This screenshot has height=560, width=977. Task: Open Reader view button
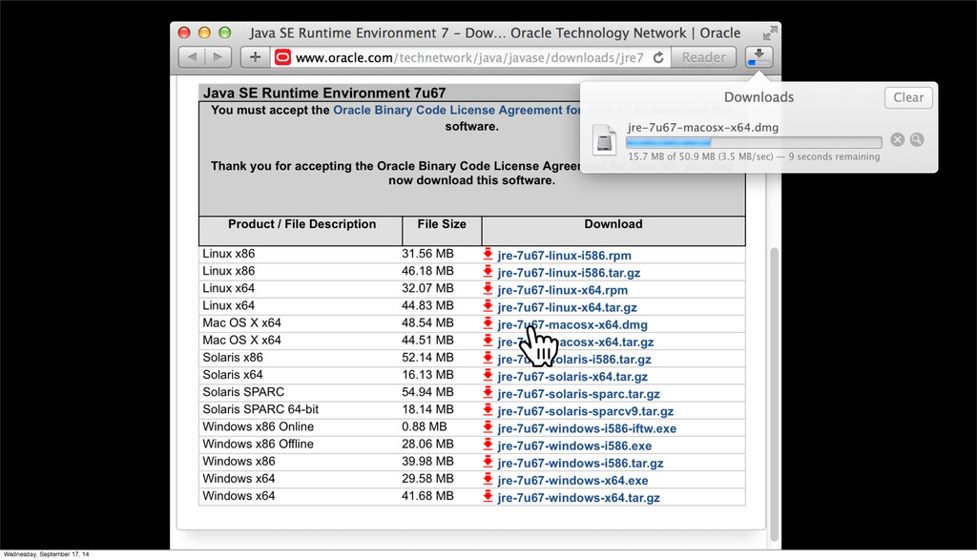pos(703,57)
